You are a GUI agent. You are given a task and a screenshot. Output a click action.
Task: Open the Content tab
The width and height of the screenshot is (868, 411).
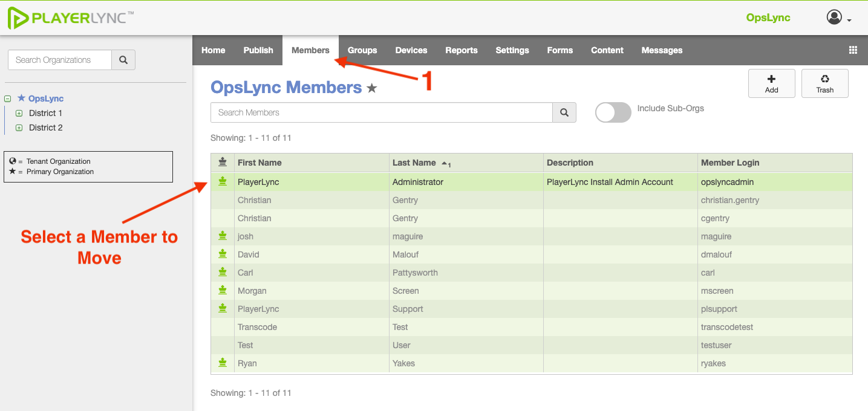607,50
